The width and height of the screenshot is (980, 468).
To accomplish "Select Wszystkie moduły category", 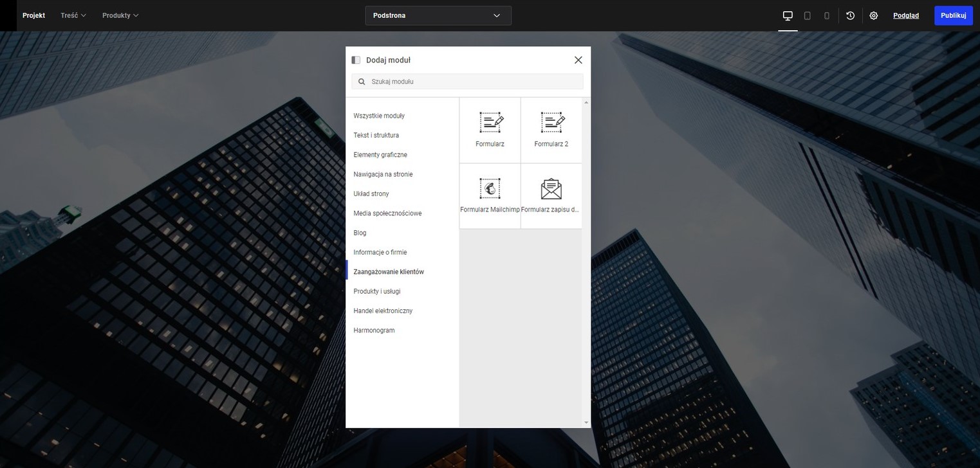I will tap(379, 116).
